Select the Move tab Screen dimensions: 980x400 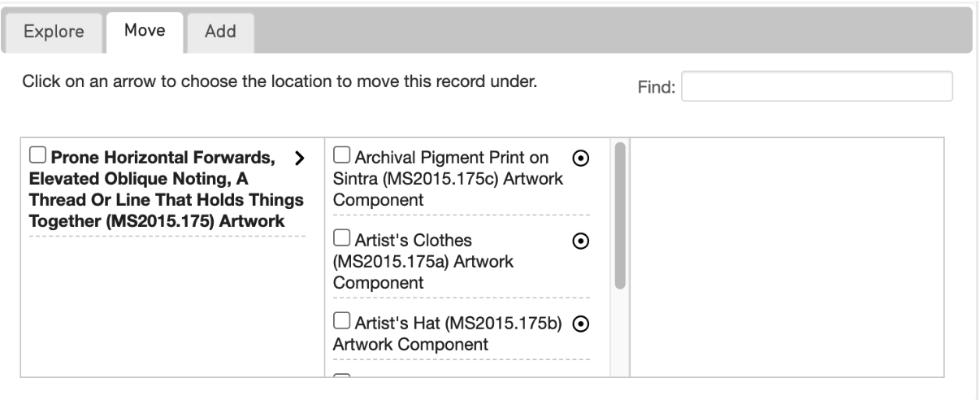145,32
